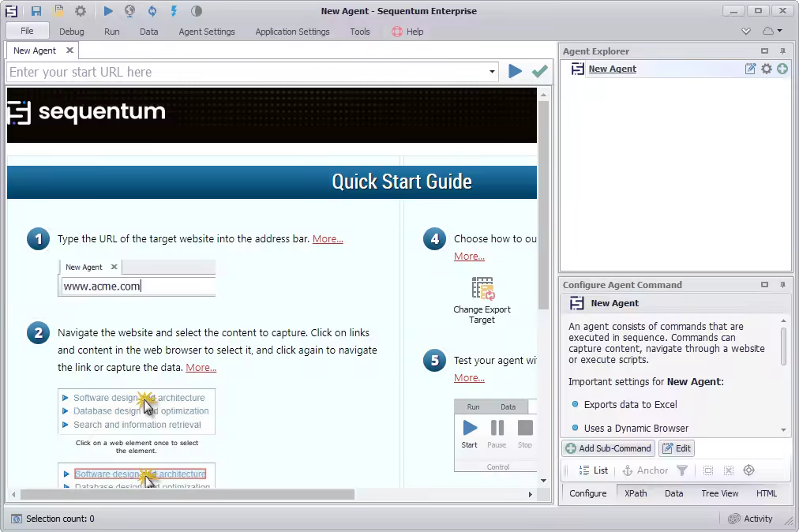Open the File menu

[x=27, y=31]
